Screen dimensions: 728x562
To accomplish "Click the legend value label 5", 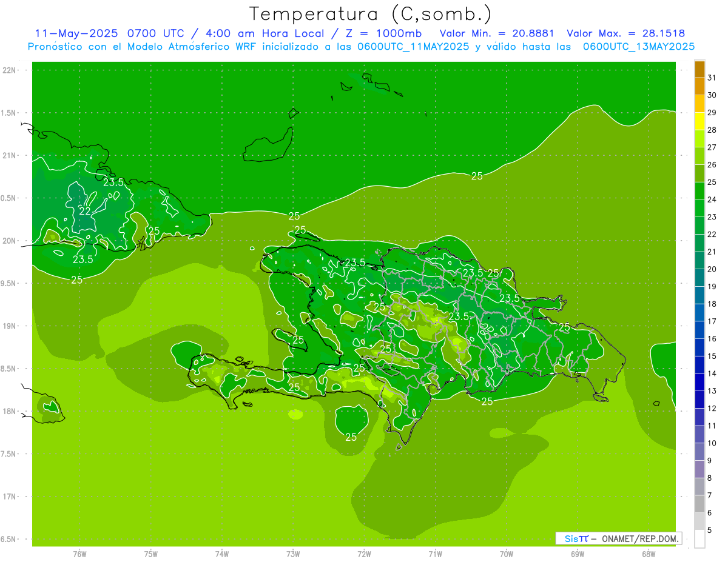I will click(x=710, y=530).
